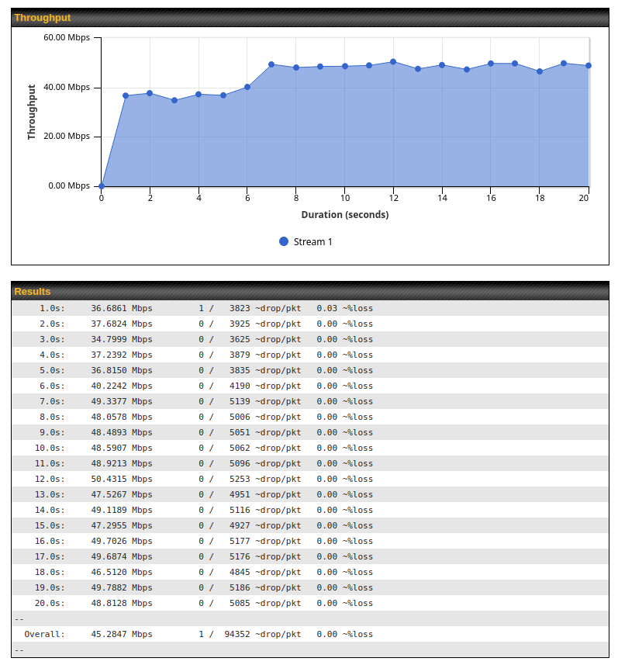
Task: Select the chart point at 6 seconds
Action: [x=247, y=87]
